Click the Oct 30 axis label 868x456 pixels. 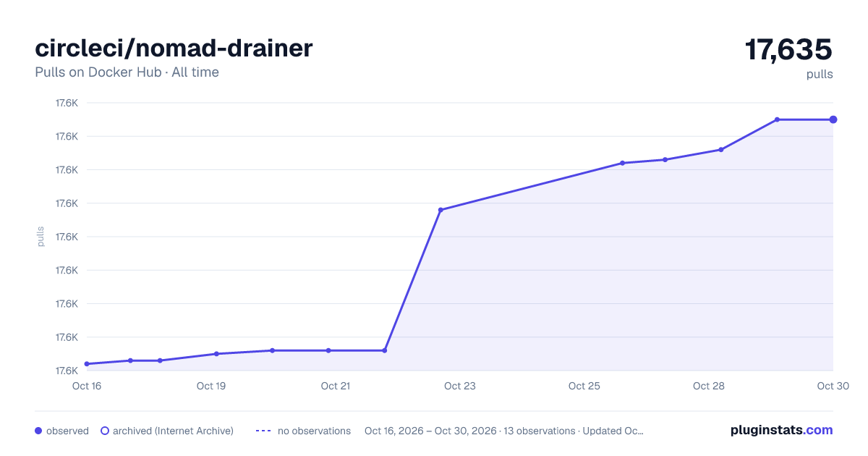click(832, 386)
